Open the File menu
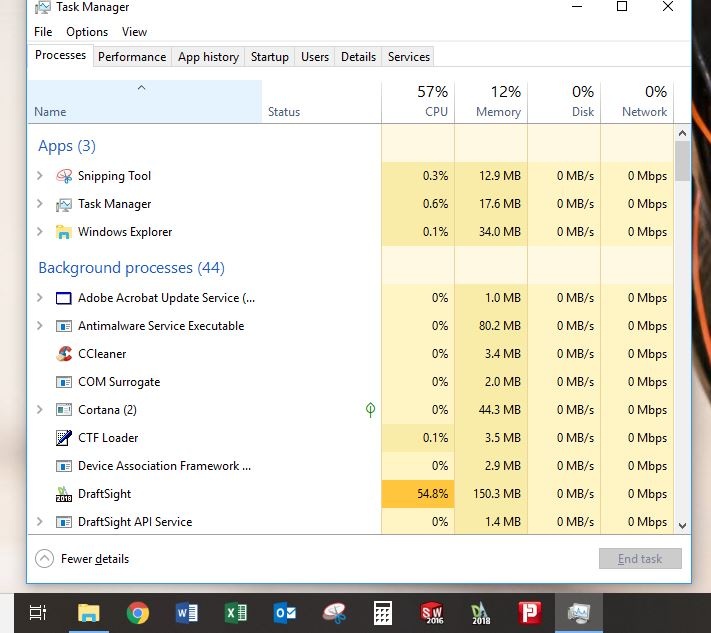 (x=43, y=32)
